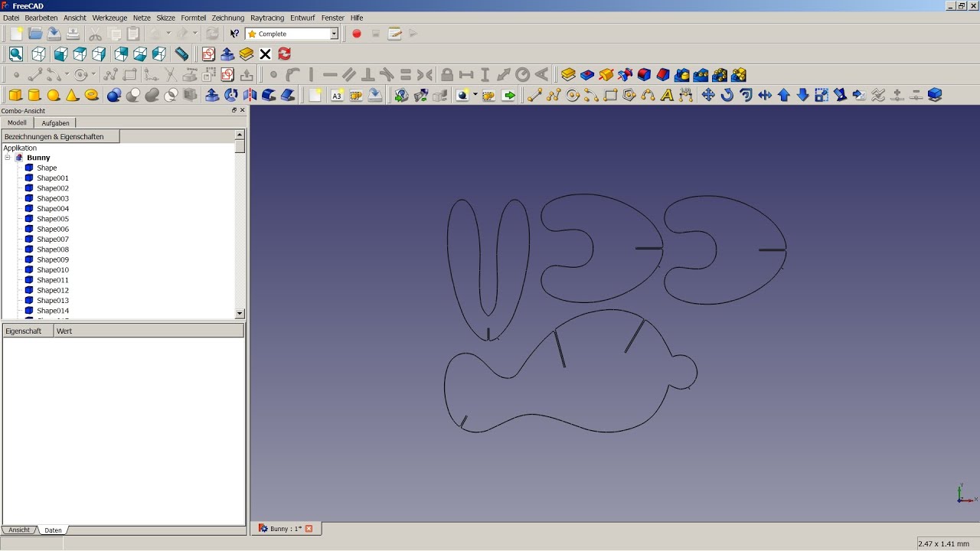Select Shape007 in the model tree
Screen dimensions: 980x551
(x=53, y=240)
